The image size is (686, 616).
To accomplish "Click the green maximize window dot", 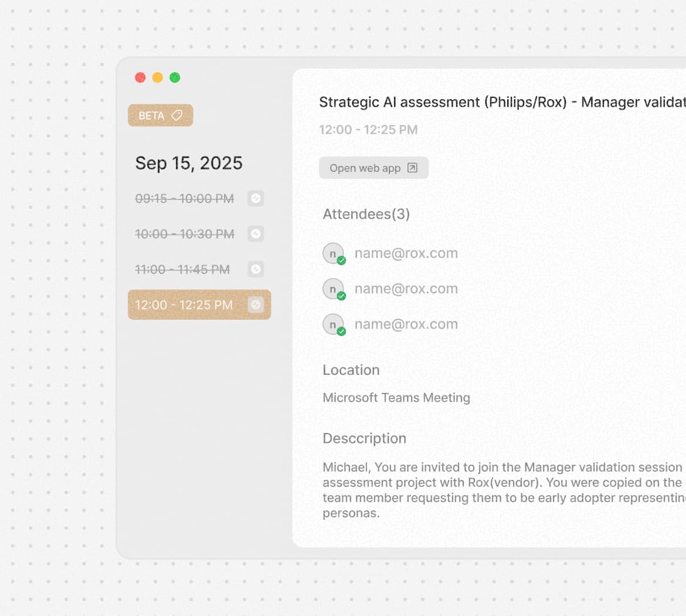I will coord(175,77).
